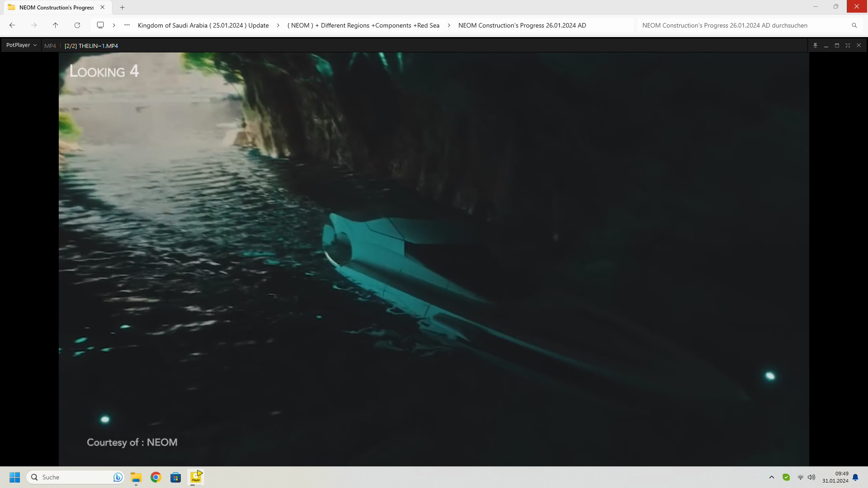Close the PotPlayer window

coord(859,45)
